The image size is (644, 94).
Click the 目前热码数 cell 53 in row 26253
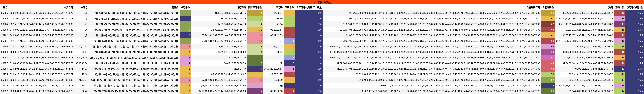548,85
